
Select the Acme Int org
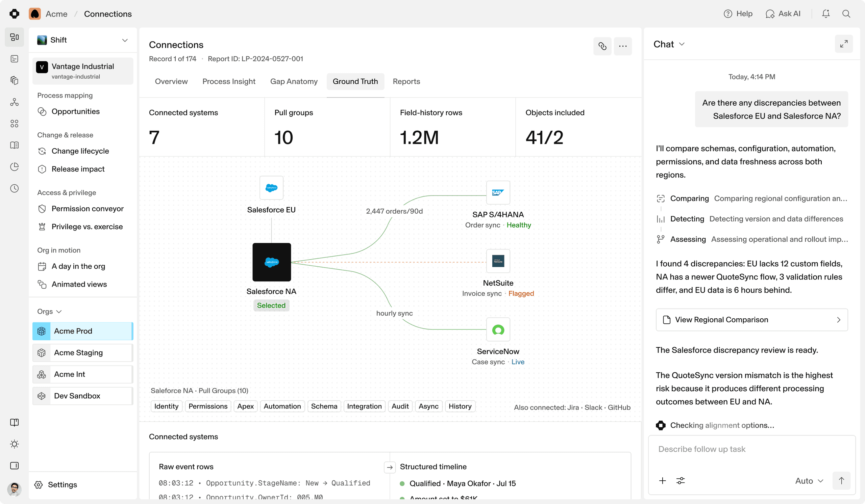pyautogui.click(x=83, y=374)
